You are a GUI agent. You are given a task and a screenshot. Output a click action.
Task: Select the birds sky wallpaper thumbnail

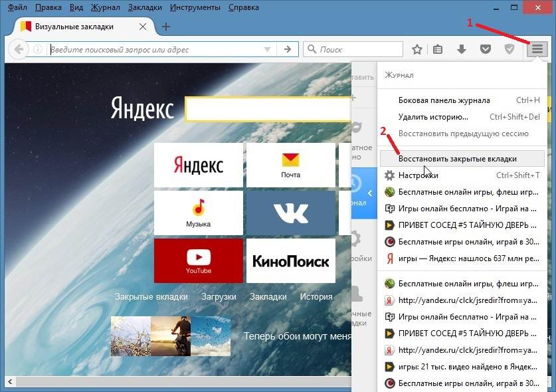coord(211,336)
